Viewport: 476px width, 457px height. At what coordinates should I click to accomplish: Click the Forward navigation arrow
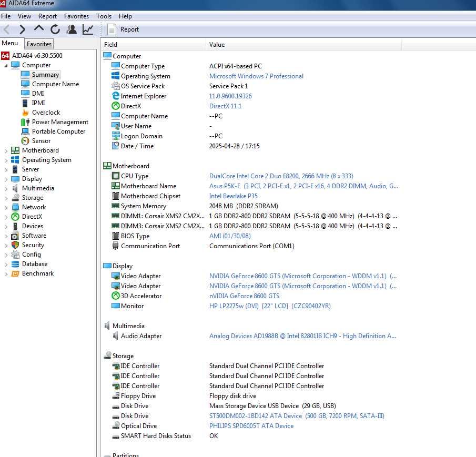22,29
